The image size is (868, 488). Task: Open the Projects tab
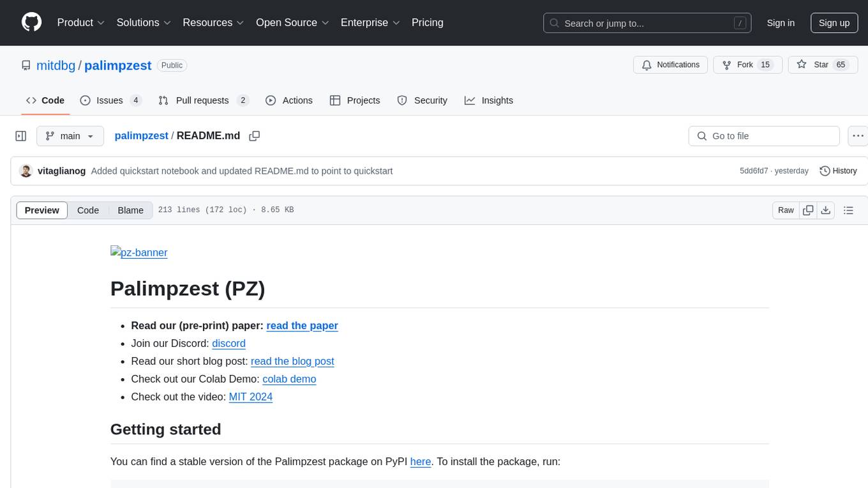(355, 100)
